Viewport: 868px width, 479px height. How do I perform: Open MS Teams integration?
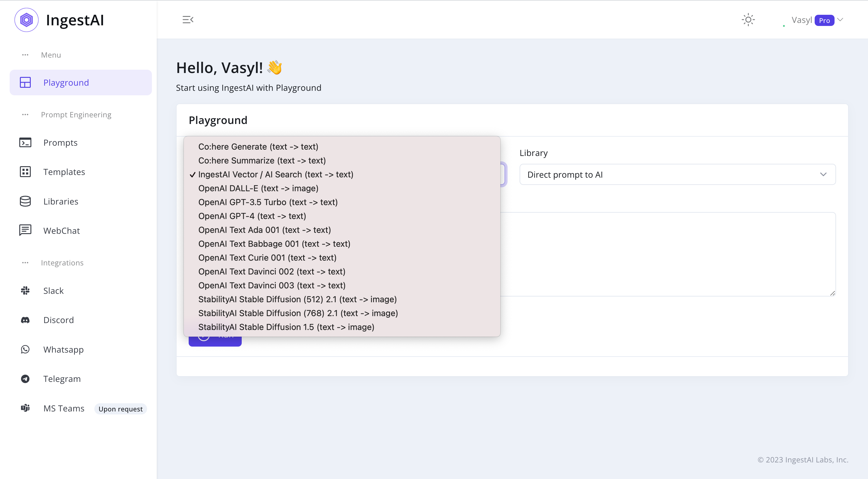[x=64, y=408]
